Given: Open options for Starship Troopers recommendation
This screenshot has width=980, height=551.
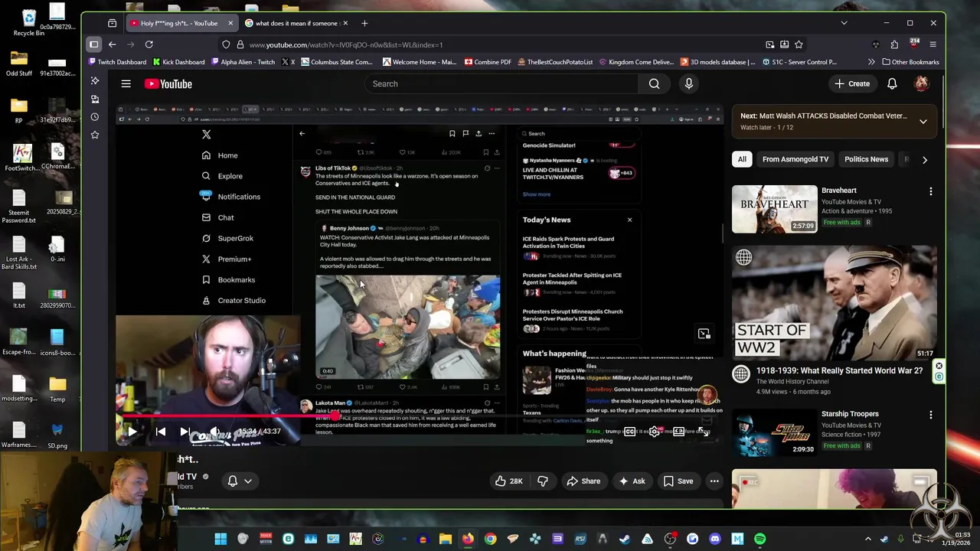Looking at the screenshot, I should (930, 415).
